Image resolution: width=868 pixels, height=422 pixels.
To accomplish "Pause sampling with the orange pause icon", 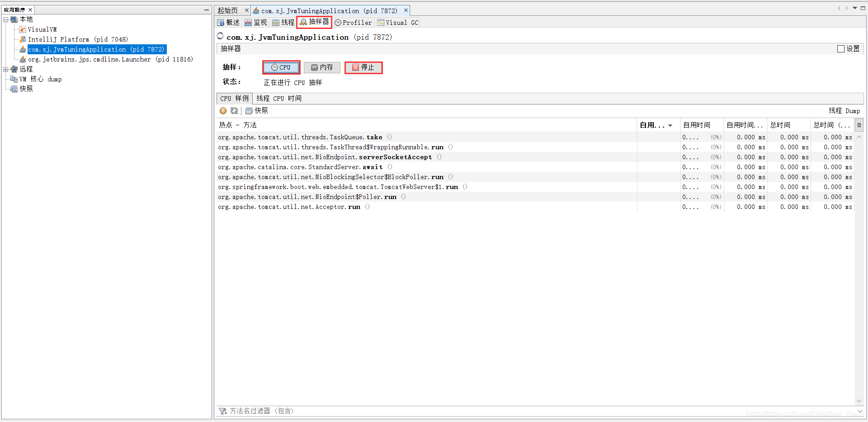I will tap(223, 111).
